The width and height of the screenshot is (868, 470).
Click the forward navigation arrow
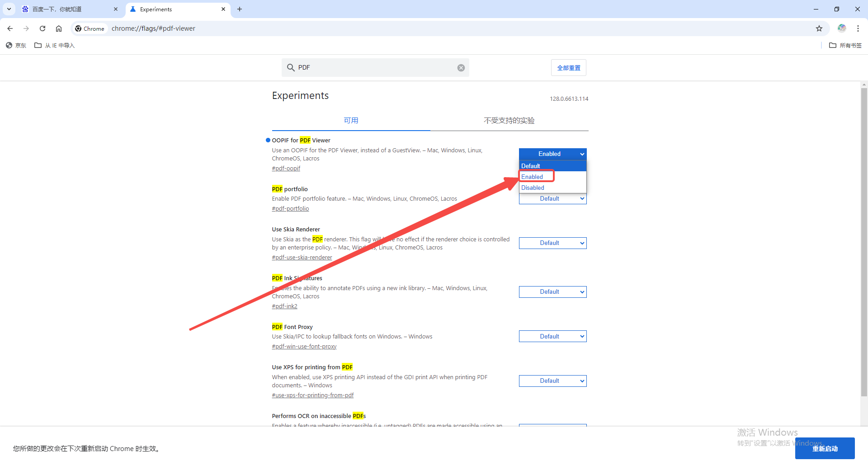[x=26, y=28]
